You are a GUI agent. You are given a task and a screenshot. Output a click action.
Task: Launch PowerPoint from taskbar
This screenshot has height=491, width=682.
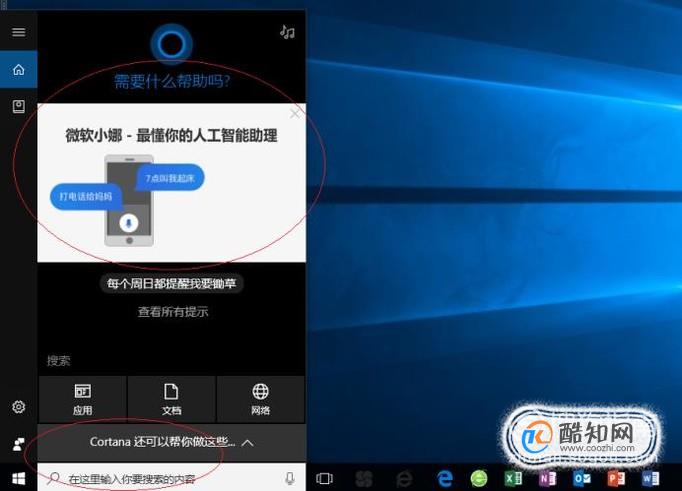tap(616, 478)
